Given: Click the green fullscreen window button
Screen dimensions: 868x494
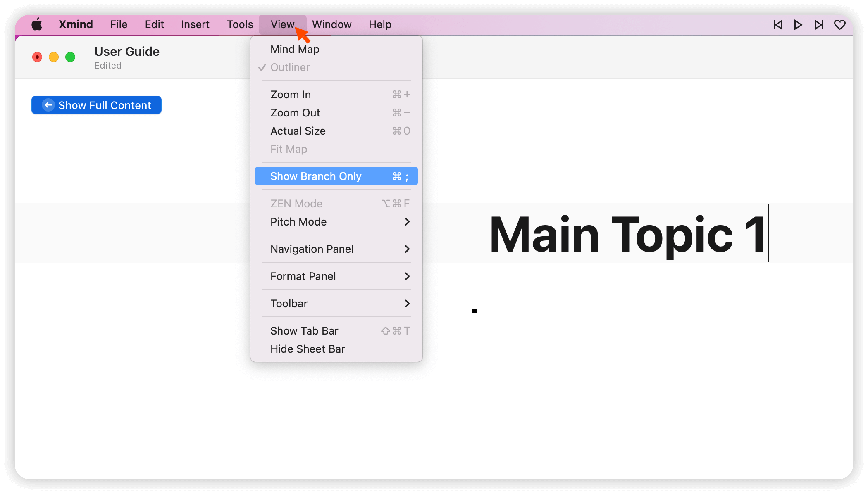Looking at the screenshot, I should point(70,57).
